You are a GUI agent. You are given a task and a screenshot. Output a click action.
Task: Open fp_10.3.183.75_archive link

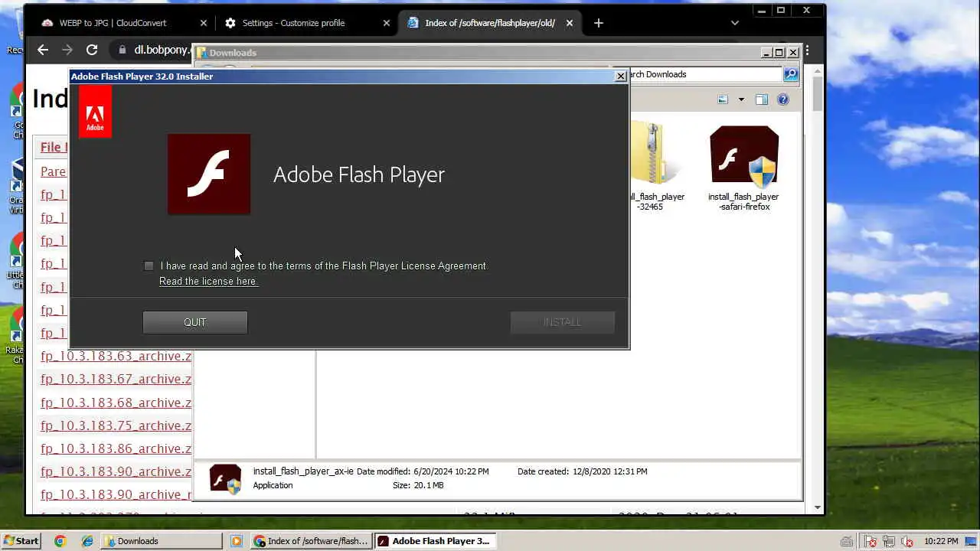pos(116,425)
